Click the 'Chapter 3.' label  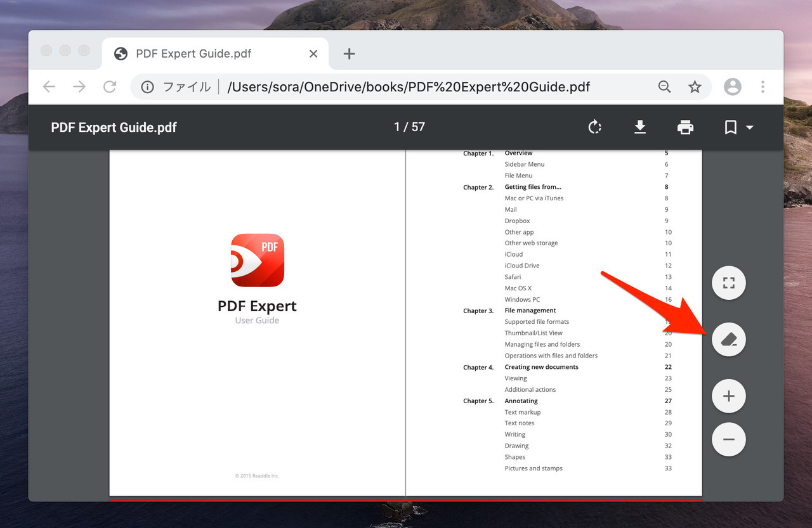(x=478, y=311)
